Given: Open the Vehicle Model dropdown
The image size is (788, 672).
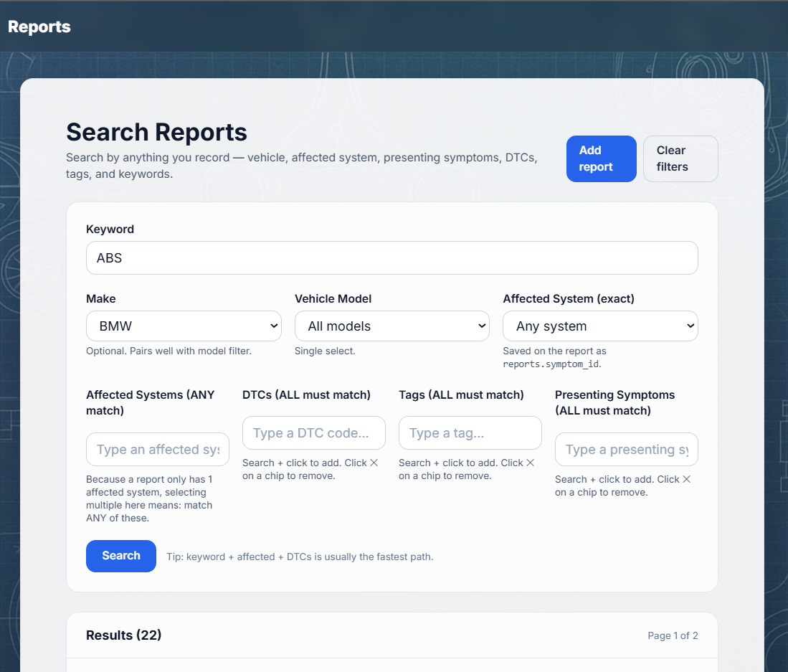Looking at the screenshot, I should pyautogui.click(x=391, y=326).
